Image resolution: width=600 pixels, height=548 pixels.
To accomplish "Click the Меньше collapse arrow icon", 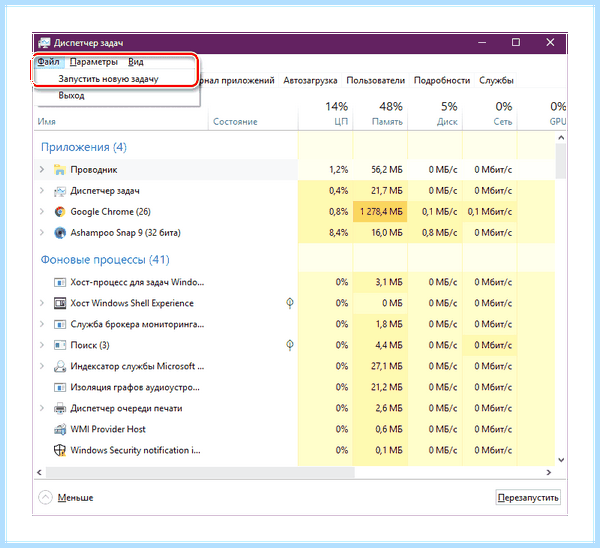I will pos(45,497).
